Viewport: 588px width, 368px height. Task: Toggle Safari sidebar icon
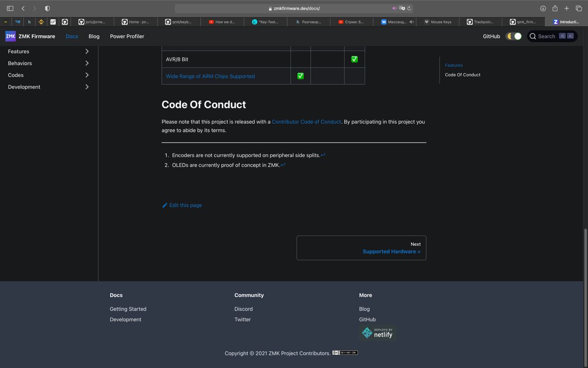coord(10,8)
